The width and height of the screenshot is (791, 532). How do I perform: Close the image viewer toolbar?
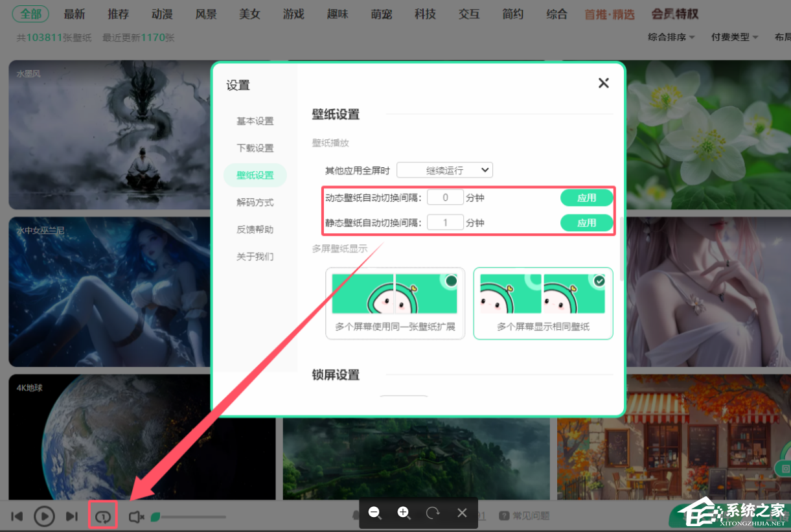point(462,513)
